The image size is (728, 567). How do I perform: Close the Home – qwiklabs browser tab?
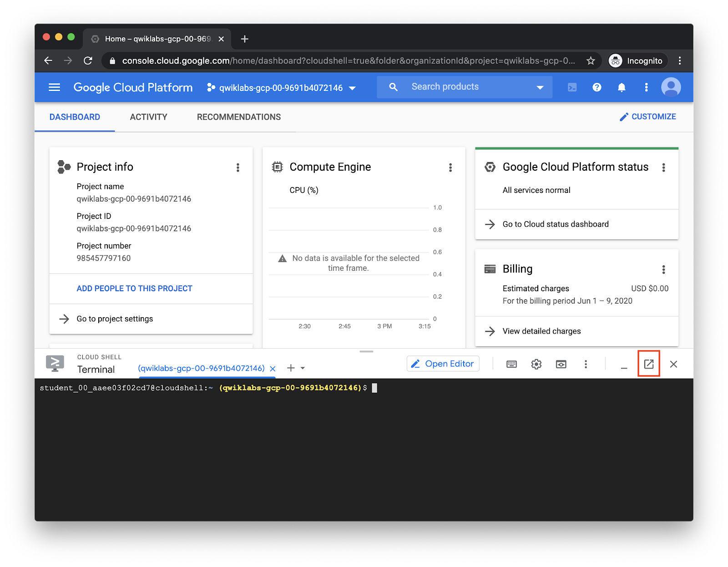(x=221, y=39)
